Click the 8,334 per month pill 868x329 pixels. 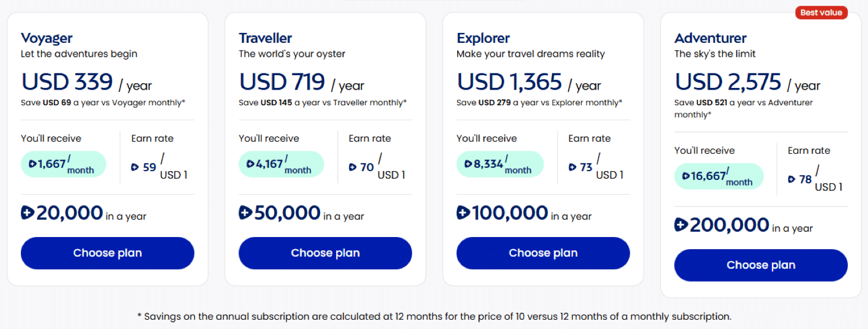pyautogui.click(x=500, y=164)
